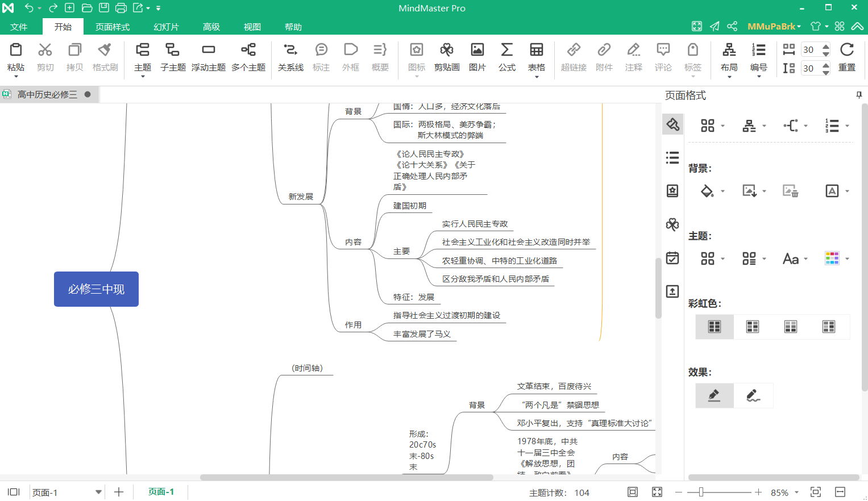
Task: Open the Clipart (剪贴画) tool
Action: (x=447, y=57)
